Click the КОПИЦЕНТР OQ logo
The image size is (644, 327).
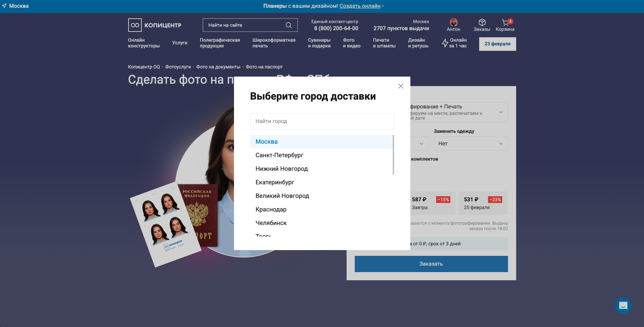pyautogui.click(x=155, y=25)
